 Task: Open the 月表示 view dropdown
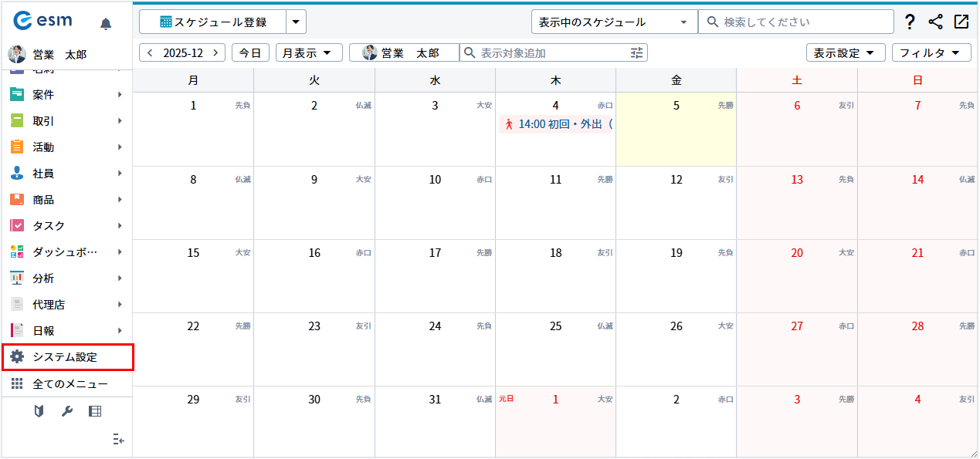[x=308, y=53]
